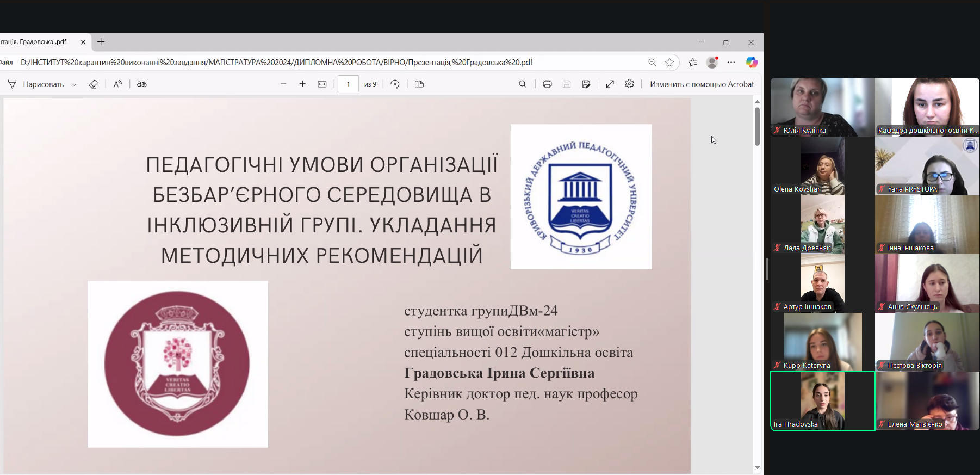Click slide text 'студентка групиДВм-24'
This screenshot has width=980, height=475.
(481, 311)
